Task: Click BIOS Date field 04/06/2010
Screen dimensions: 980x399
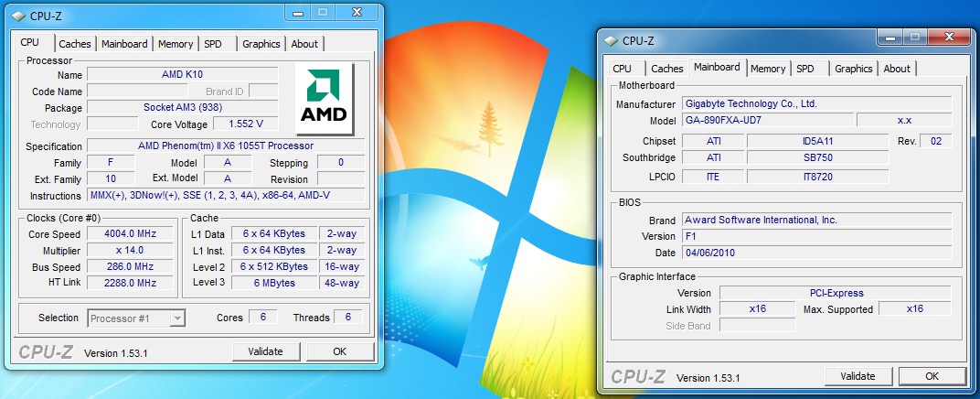Action: click(x=817, y=253)
